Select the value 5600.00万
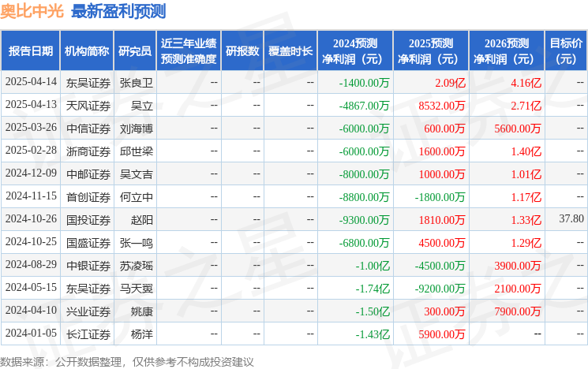 pos(518,129)
